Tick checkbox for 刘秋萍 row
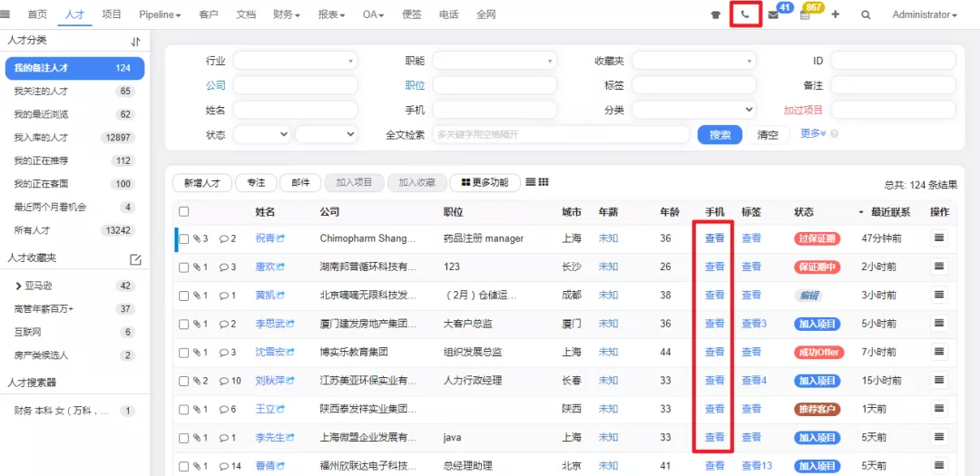980x476 pixels. coord(183,381)
